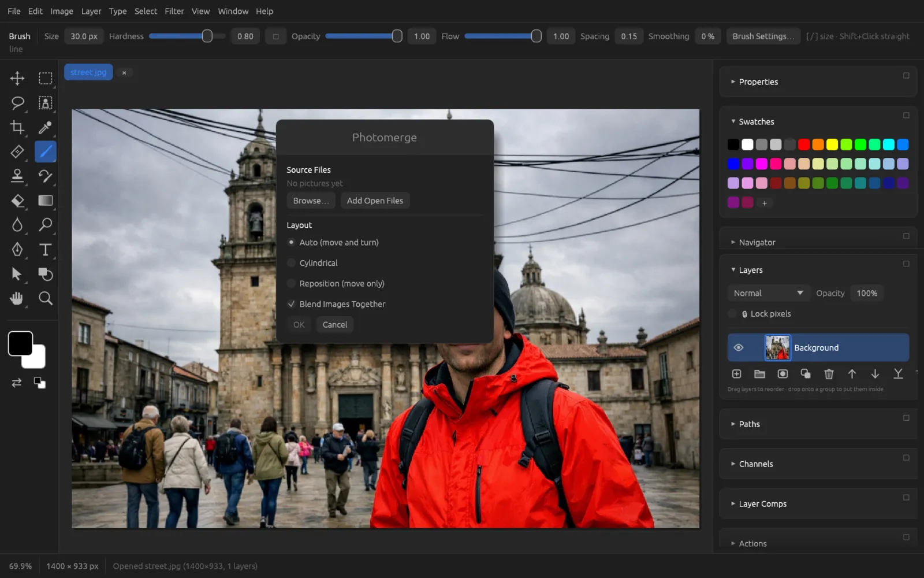Open the Filter menu

(174, 11)
